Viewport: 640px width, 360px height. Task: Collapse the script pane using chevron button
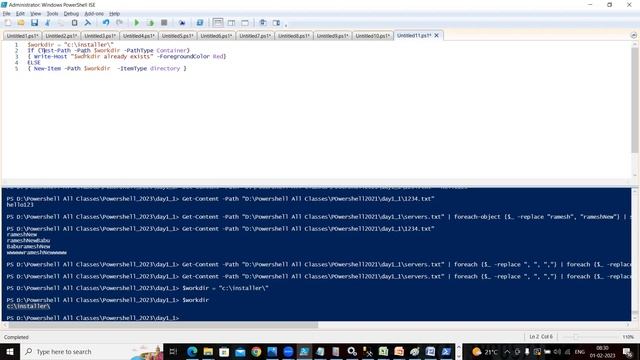[633, 36]
